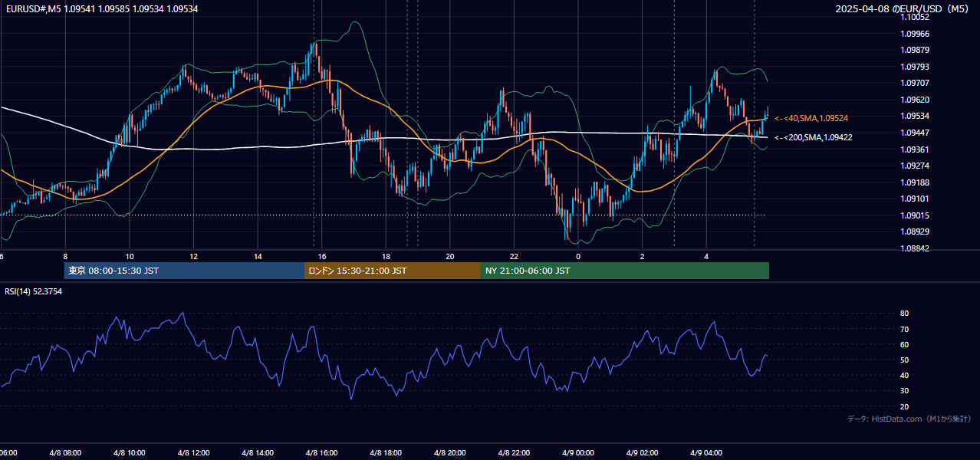Image resolution: width=980 pixels, height=460 pixels.
Task: Click hour label 16 under price chart
Action: pyautogui.click(x=322, y=256)
